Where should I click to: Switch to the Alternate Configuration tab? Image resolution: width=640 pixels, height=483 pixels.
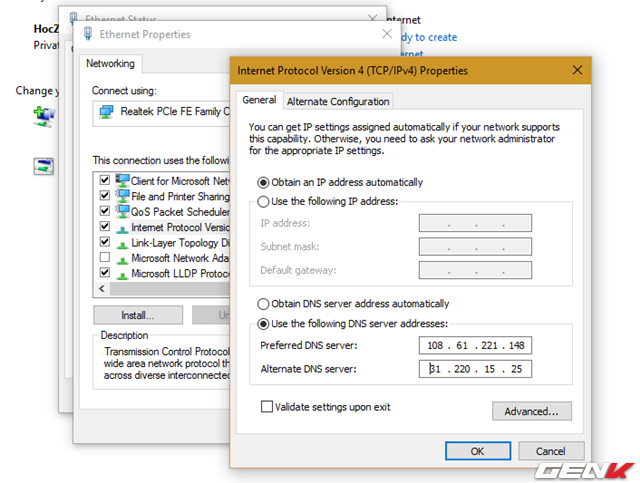click(x=338, y=101)
